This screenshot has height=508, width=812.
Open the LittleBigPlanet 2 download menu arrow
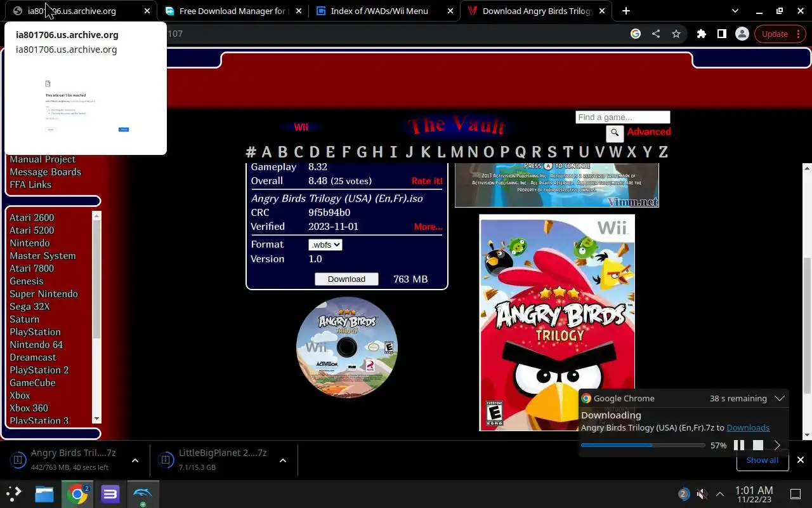283,460
